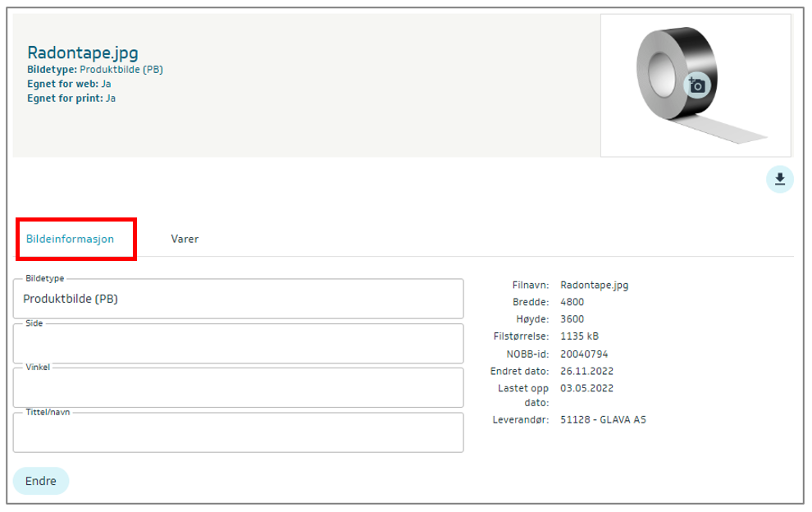Open the Bildeinformasjon tab
This screenshot has width=812, height=512.
(x=71, y=239)
